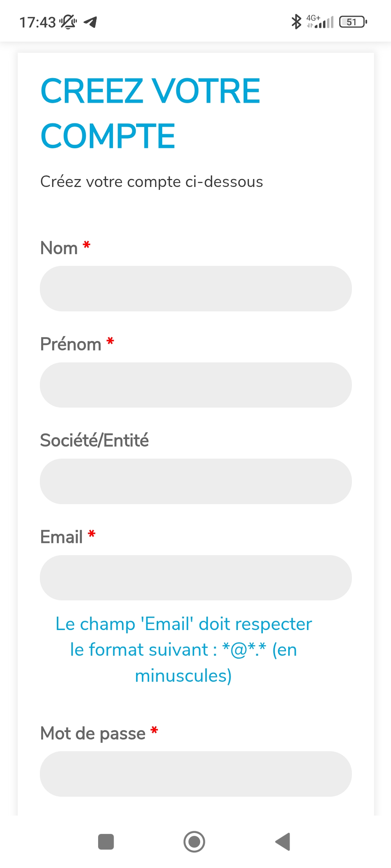Image resolution: width=391 pixels, height=868 pixels.
Task: Tap the Mot de passe field
Action: (195, 774)
